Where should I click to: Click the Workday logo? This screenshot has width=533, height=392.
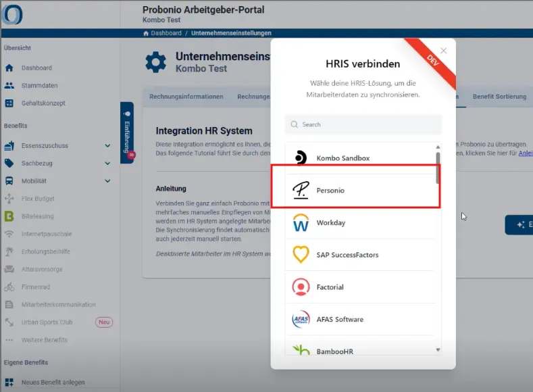(301, 222)
